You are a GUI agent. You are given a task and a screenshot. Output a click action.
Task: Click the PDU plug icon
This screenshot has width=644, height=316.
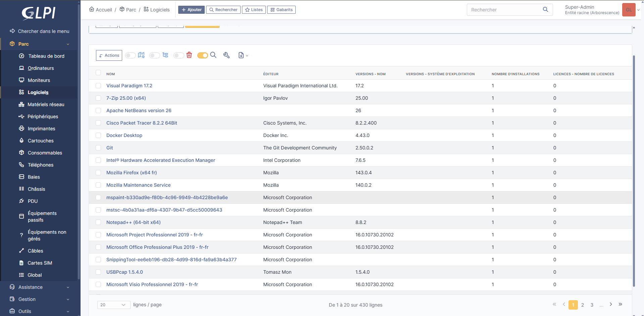(x=21, y=201)
